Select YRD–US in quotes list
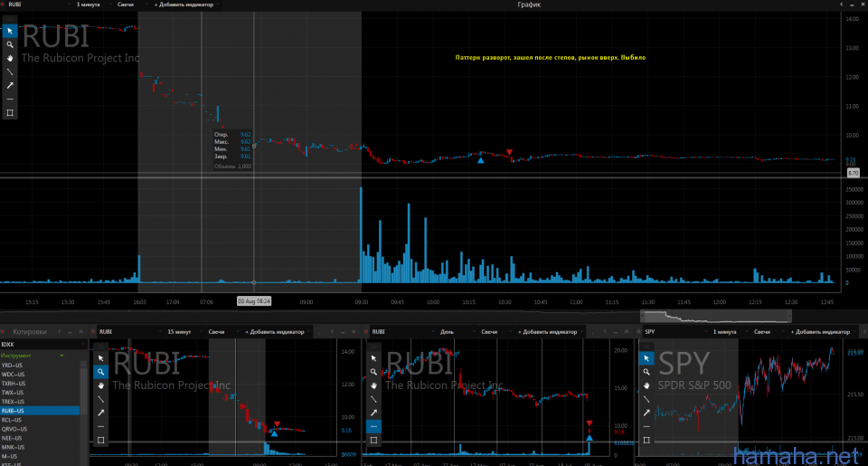868x466 pixels. [40, 366]
